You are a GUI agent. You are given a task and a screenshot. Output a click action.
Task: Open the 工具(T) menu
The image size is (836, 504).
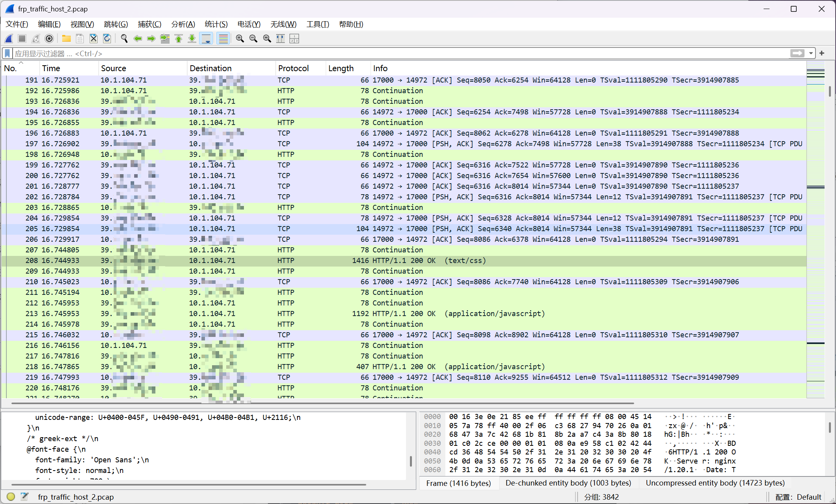point(318,24)
